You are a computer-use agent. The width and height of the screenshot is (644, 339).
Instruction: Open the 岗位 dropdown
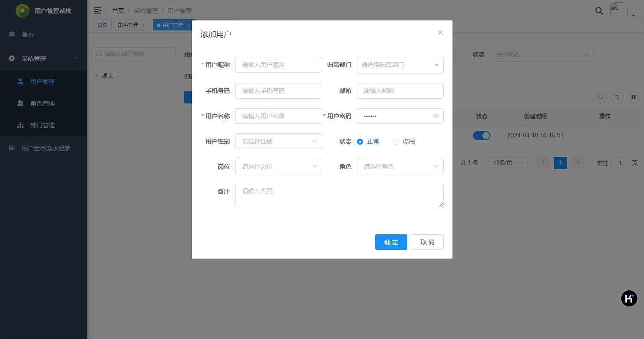pos(279,166)
